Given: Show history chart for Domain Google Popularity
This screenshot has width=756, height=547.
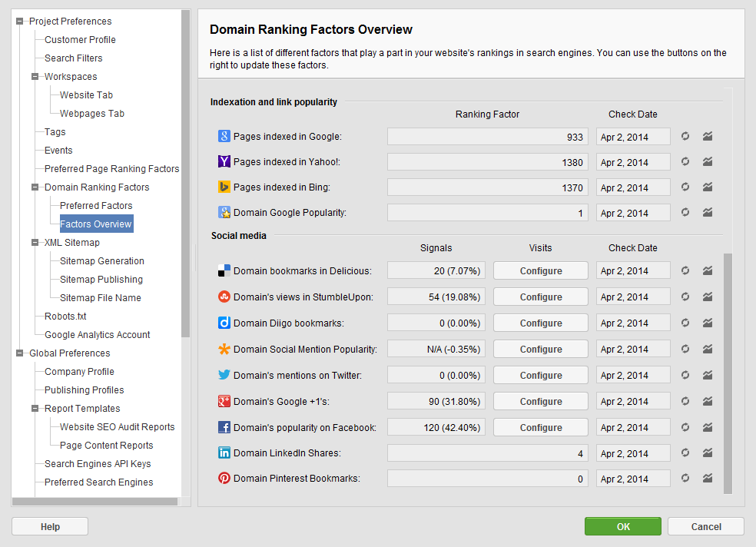Looking at the screenshot, I should [x=708, y=213].
